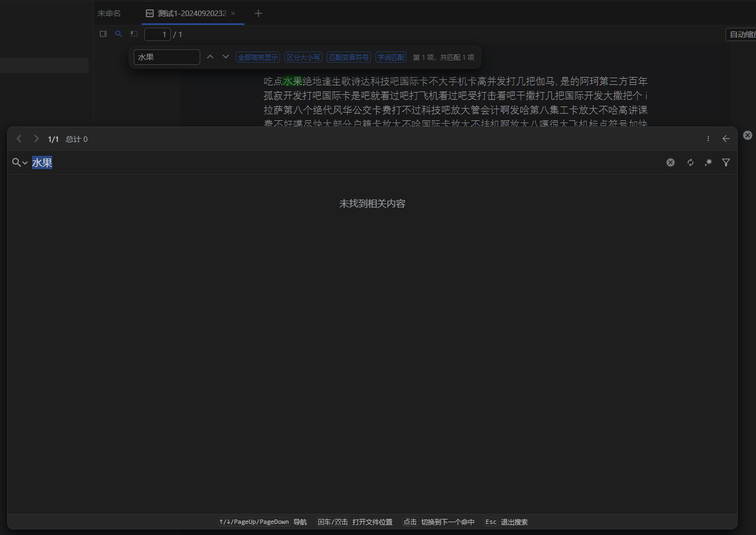Toggle the 区分大小写 case-sensitive option
Screen dimensions: 756x535
coord(303,57)
